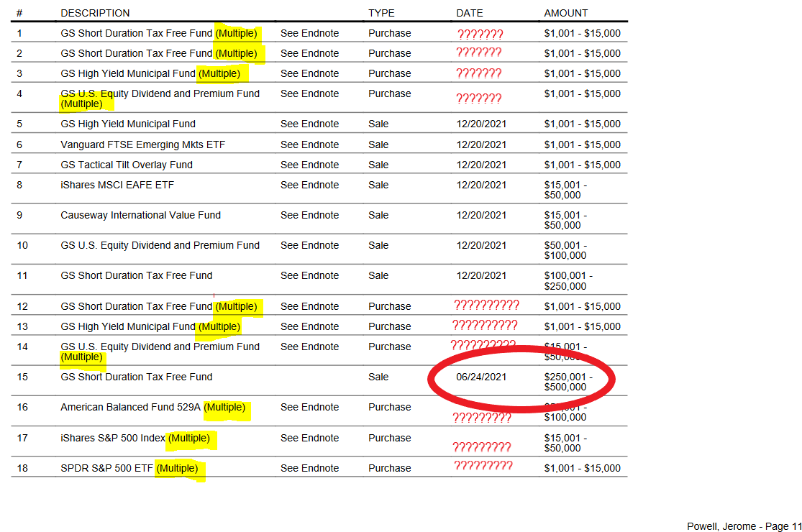Click amount '$1,001 - $15,000' in the GS Tactical Tilt row
The width and height of the screenshot is (802, 532).
click(582, 165)
